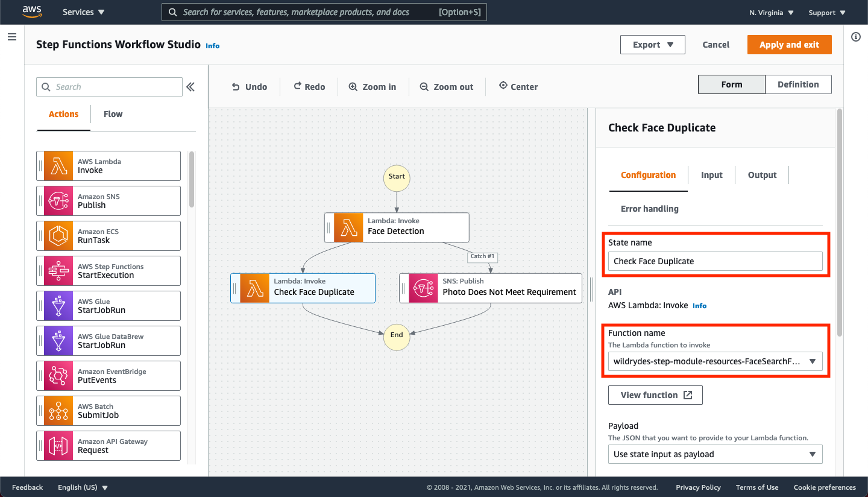Screen dimensions: 868x497
Task: Click the AWS Glue StartJobRun action icon
Action: pyautogui.click(x=58, y=306)
